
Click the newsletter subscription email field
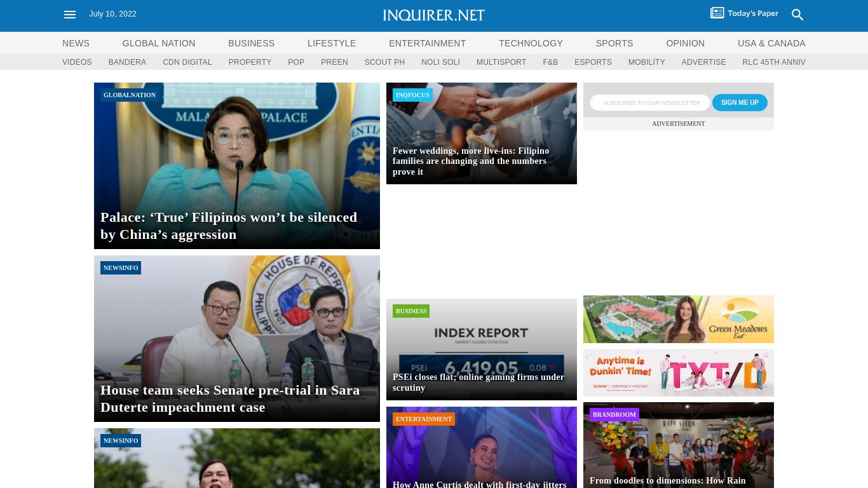[649, 103]
